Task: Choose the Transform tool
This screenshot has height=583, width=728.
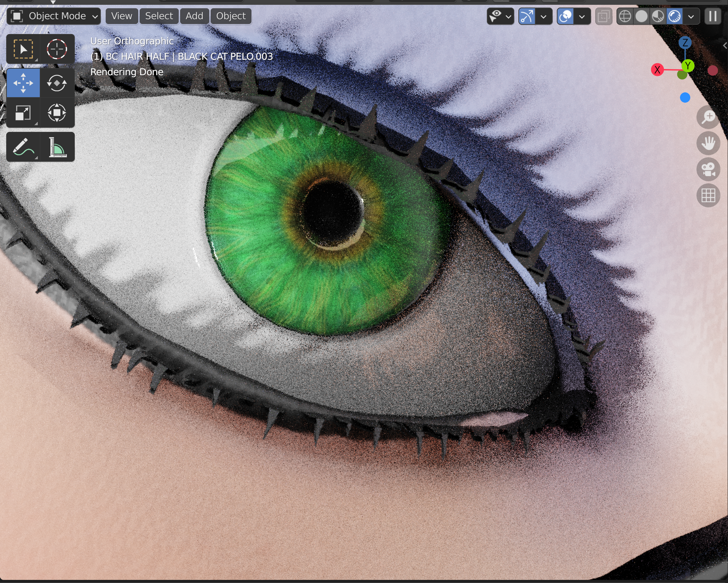Action: (x=57, y=113)
